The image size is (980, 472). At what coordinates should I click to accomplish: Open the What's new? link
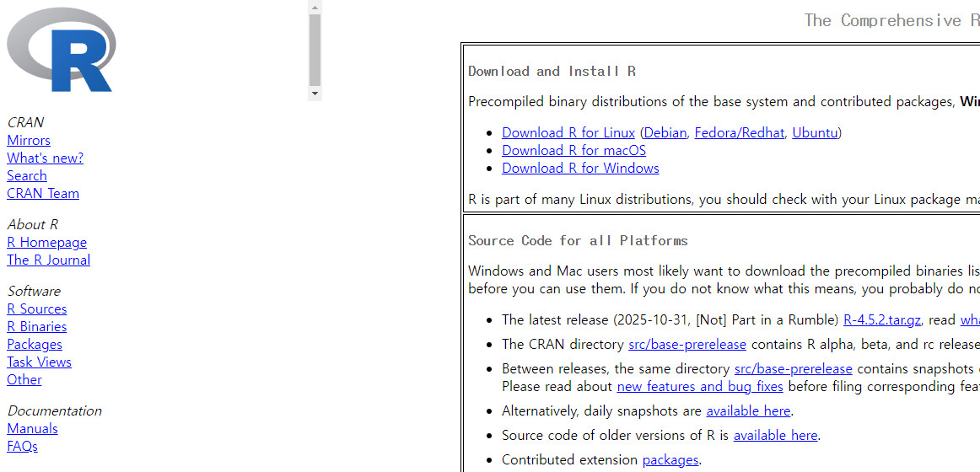[45, 158]
